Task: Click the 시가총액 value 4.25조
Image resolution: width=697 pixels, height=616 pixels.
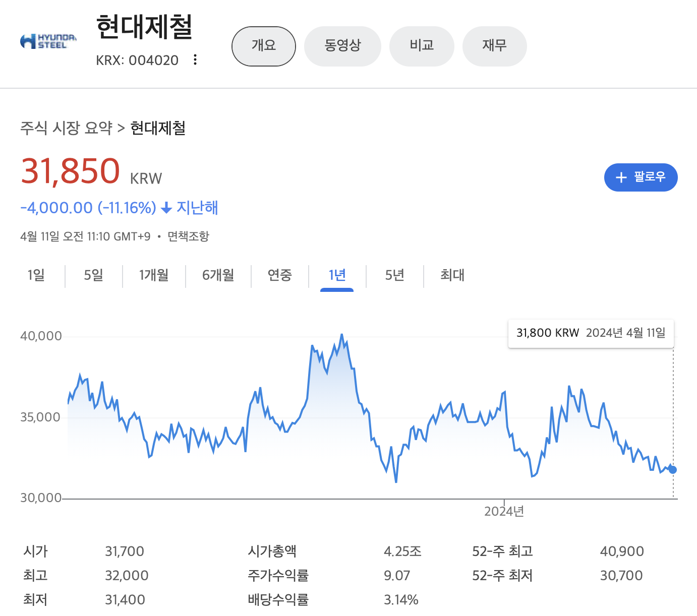Action: pos(402,551)
